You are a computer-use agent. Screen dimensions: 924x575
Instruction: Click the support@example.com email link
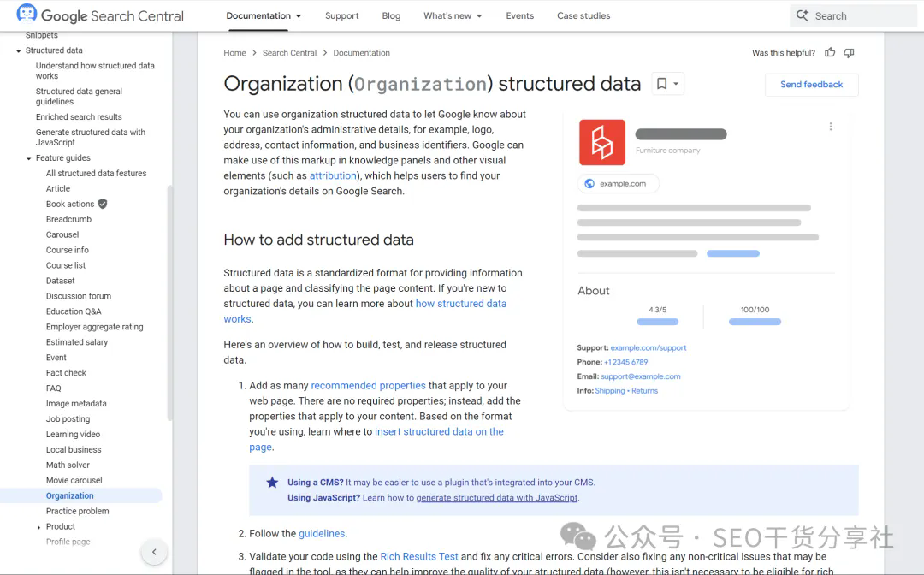click(641, 376)
